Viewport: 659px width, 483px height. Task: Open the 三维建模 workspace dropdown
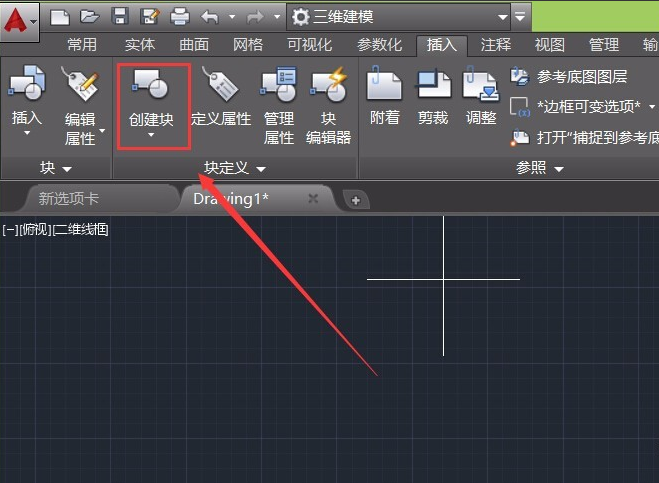click(398, 16)
